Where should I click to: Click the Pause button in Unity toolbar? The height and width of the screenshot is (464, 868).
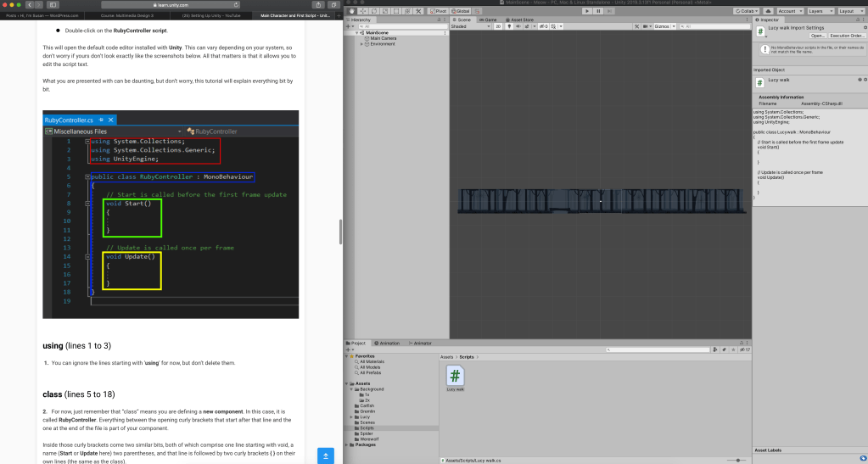(x=599, y=10)
